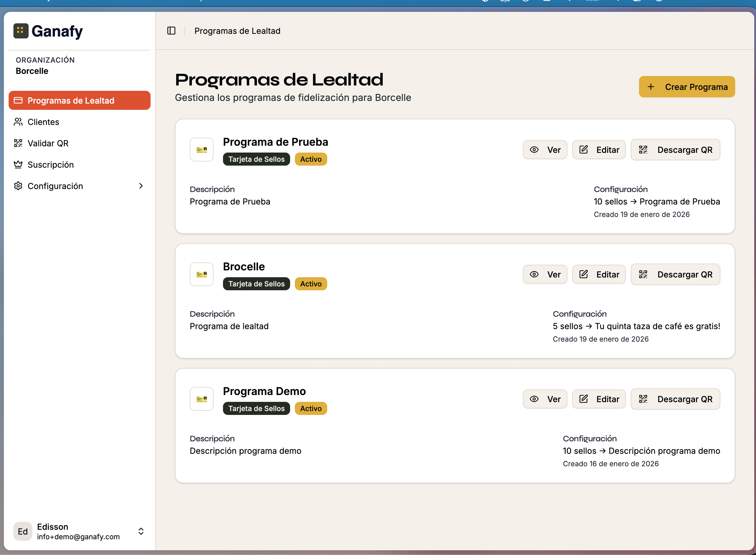Select Programas de Lealtad in the sidebar

(71, 100)
